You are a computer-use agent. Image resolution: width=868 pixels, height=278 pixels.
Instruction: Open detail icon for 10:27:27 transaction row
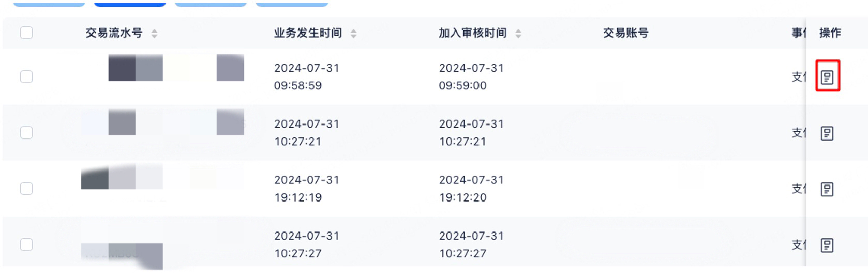pos(827,245)
